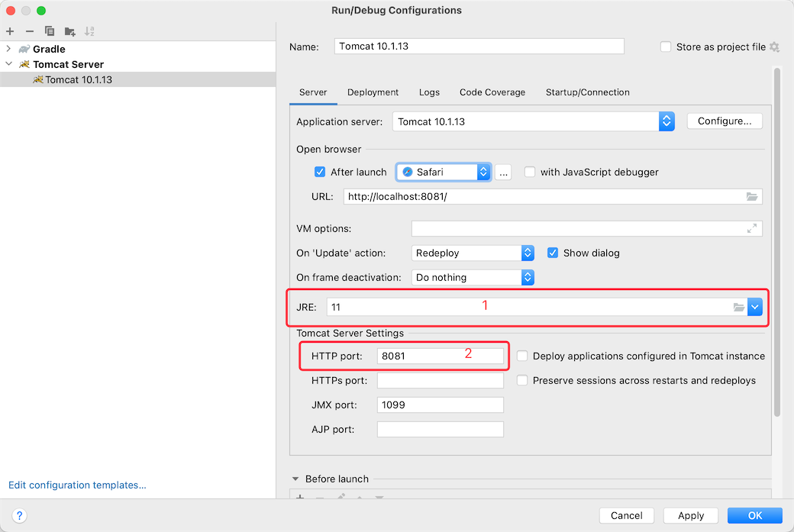The width and height of the screenshot is (794, 532).
Task: Click the Configure... button
Action: tap(725, 121)
